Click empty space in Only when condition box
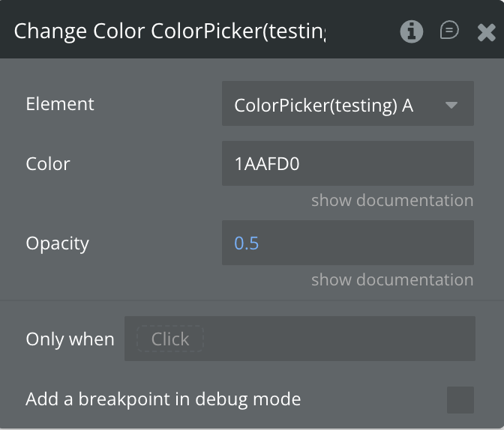504x430 pixels. tap(337, 339)
